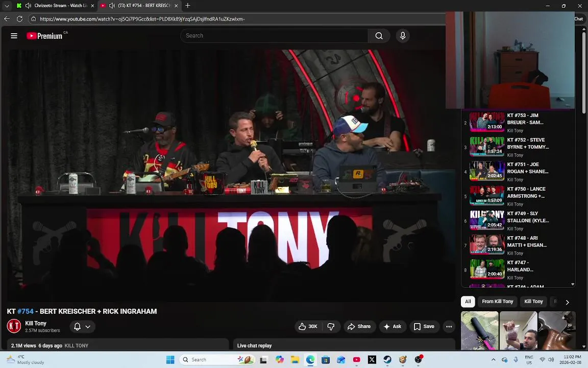The image size is (588, 368).
Task: Open more actions three-dot menu
Action: pos(449,326)
